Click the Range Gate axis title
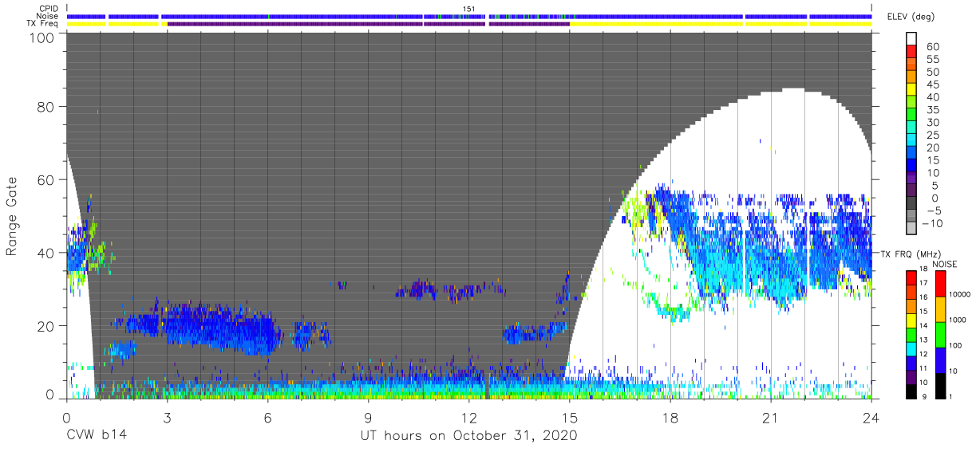 click(x=13, y=216)
